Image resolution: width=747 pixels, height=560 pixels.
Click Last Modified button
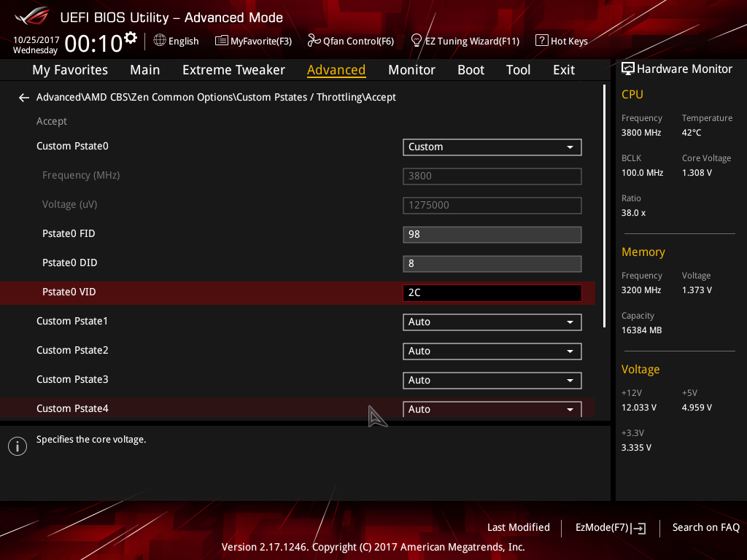click(519, 527)
